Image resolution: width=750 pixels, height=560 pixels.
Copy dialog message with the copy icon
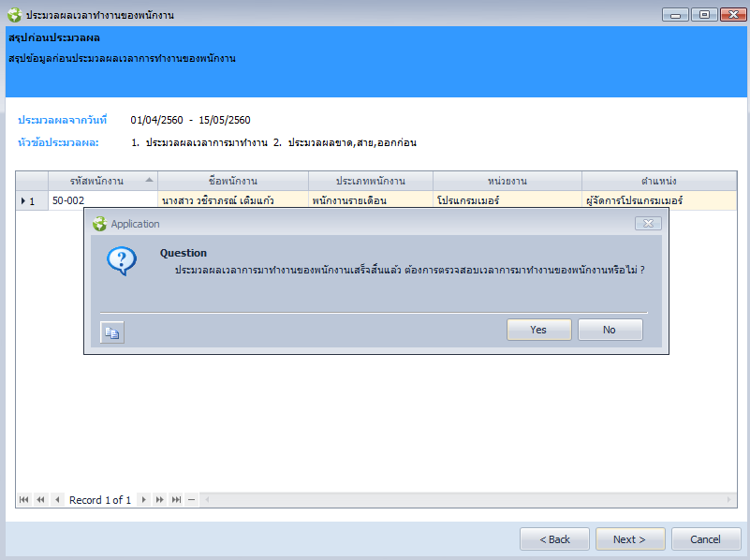[112, 332]
